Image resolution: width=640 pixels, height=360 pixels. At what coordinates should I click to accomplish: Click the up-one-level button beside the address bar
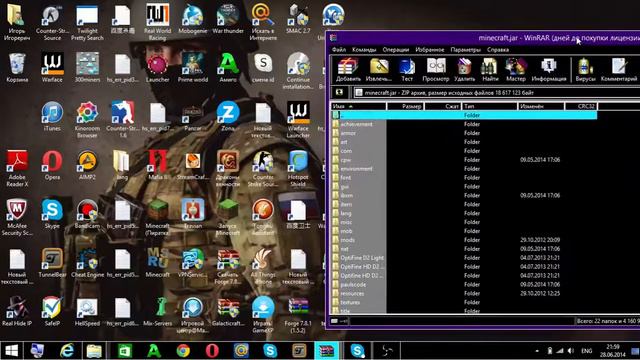click(x=339, y=93)
